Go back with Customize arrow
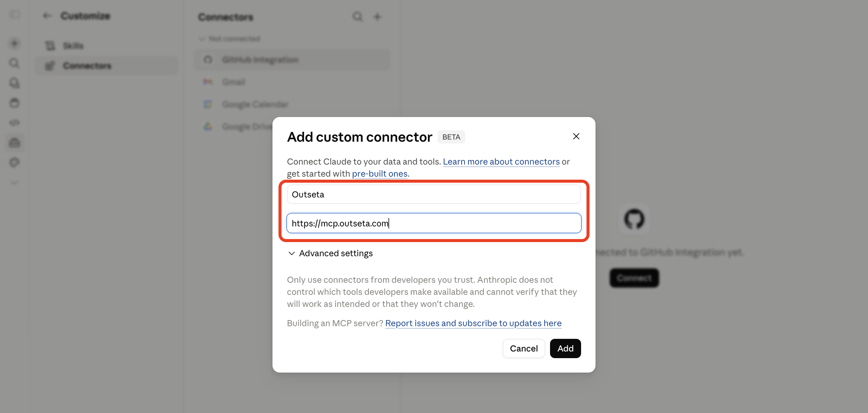This screenshot has height=413, width=868. (47, 15)
